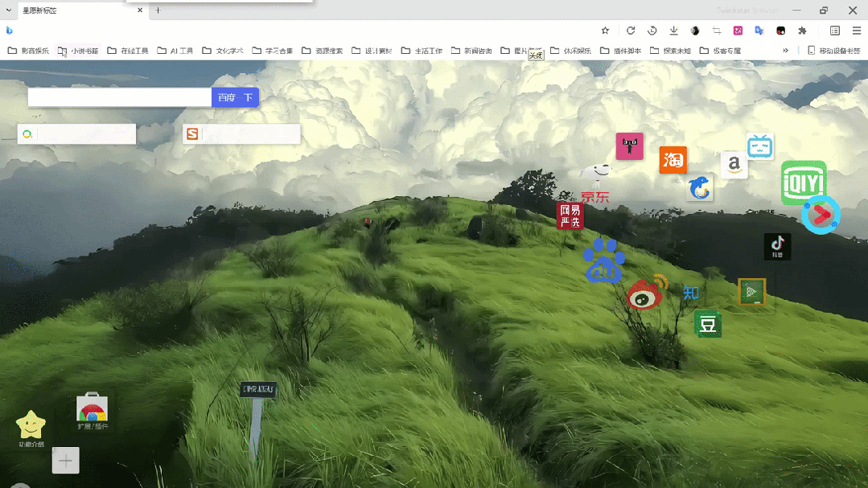This screenshot has height=488, width=868.
Task: Open the 设计素材 bookmark folder
Action: coord(372,51)
